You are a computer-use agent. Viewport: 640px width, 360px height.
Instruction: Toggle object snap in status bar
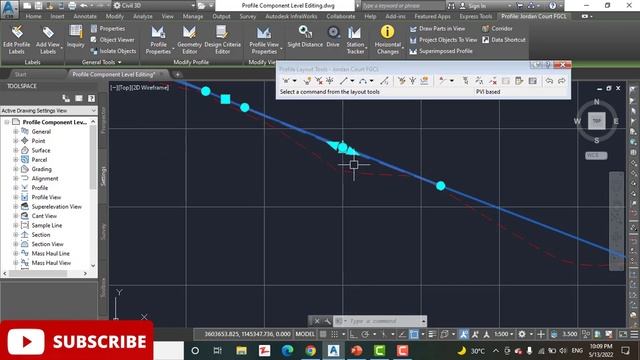pyautogui.click(x=414, y=334)
